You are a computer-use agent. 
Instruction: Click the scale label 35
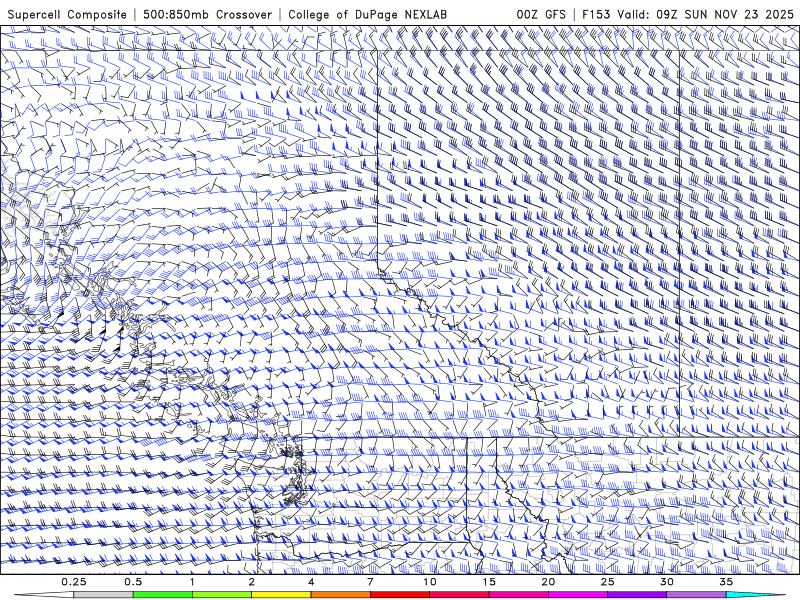726,582
